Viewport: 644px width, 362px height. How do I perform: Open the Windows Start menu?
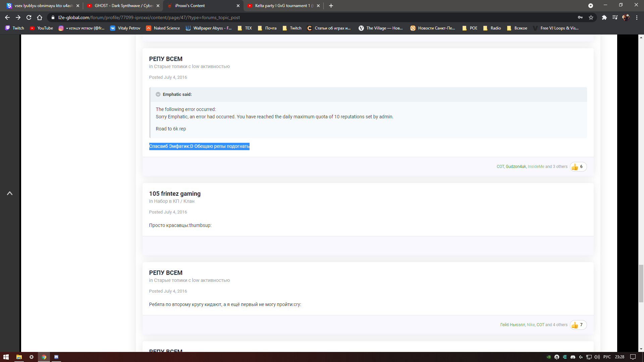tap(6, 357)
